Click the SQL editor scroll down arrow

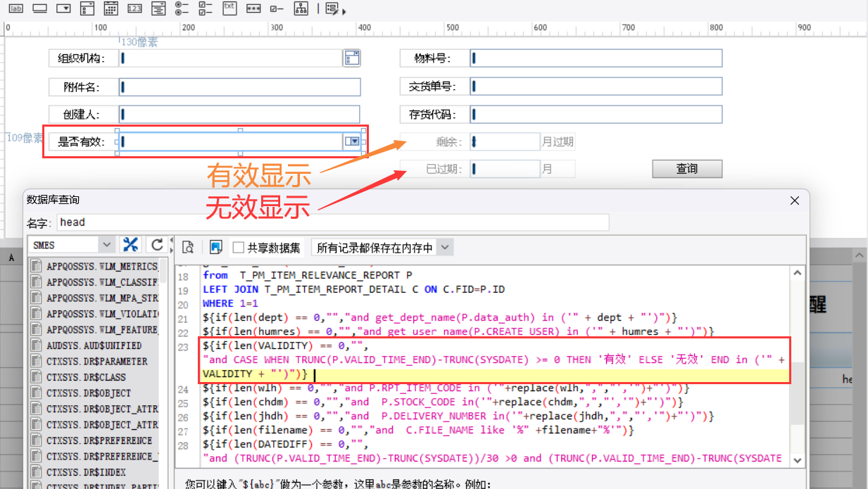pyautogui.click(x=798, y=459)
